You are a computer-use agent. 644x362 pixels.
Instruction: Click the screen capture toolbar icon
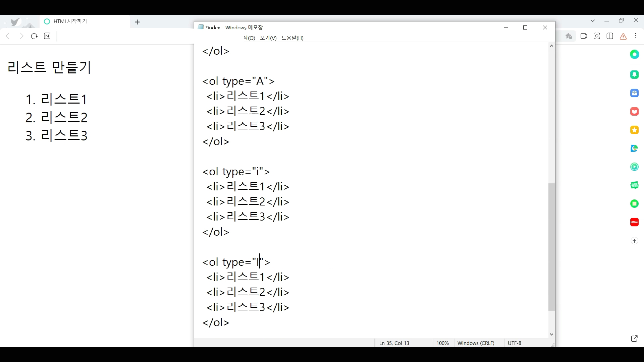click(x=597, y=36)
